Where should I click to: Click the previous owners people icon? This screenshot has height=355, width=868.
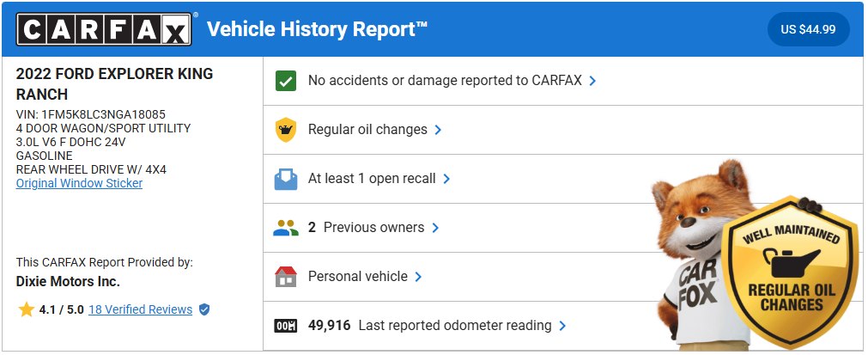[285, 228]
